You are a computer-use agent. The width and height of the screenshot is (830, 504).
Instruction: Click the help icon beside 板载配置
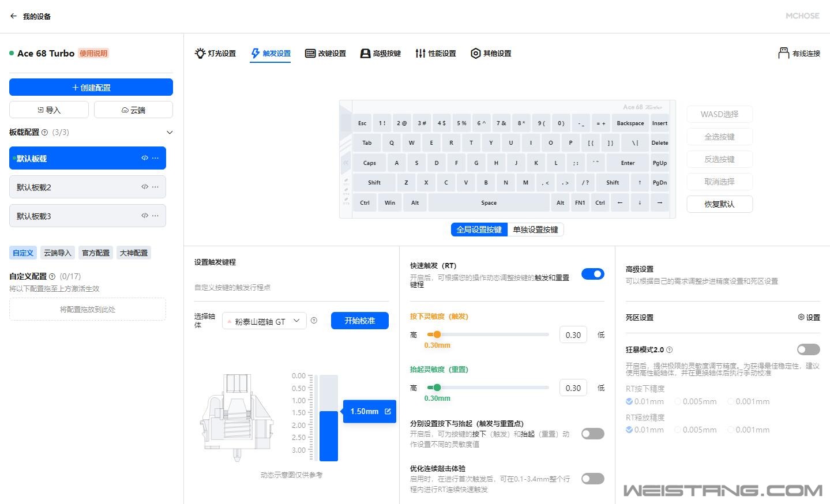[45, 133]
